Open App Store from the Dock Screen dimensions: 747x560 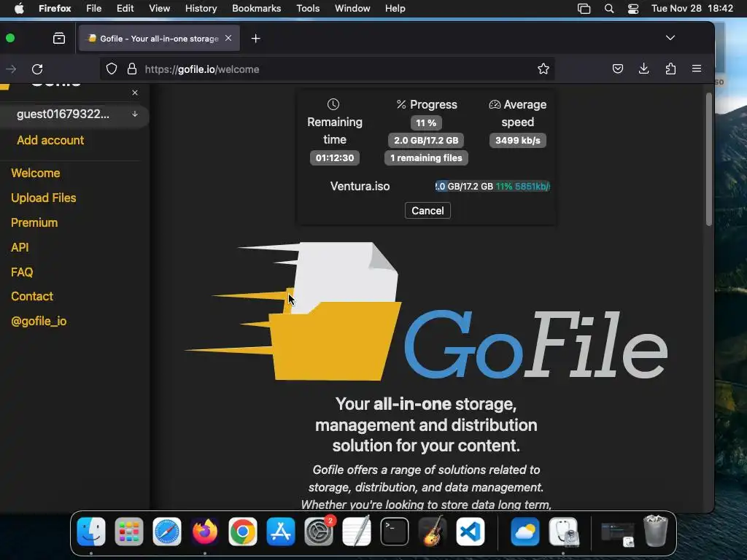click(281, 532)
